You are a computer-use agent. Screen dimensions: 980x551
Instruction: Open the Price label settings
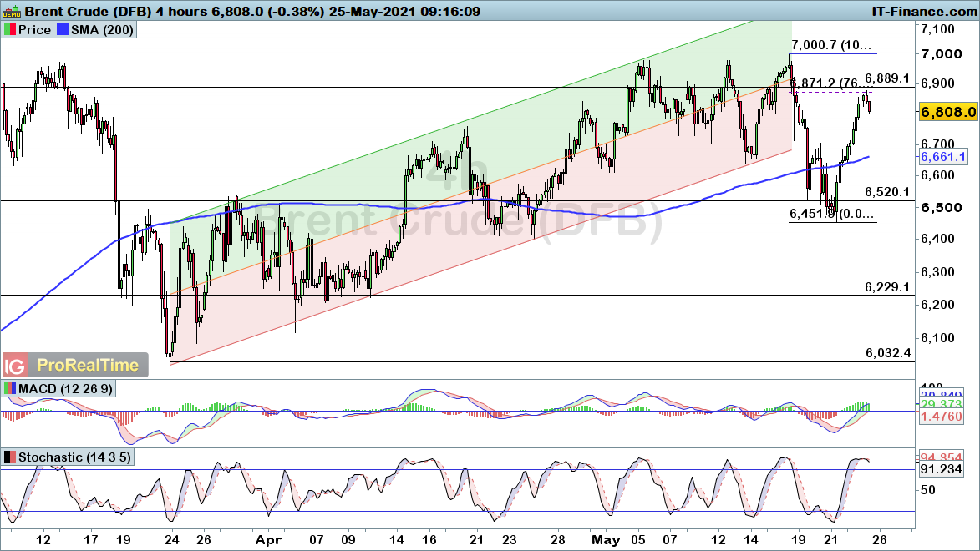[x=33, y=29]
